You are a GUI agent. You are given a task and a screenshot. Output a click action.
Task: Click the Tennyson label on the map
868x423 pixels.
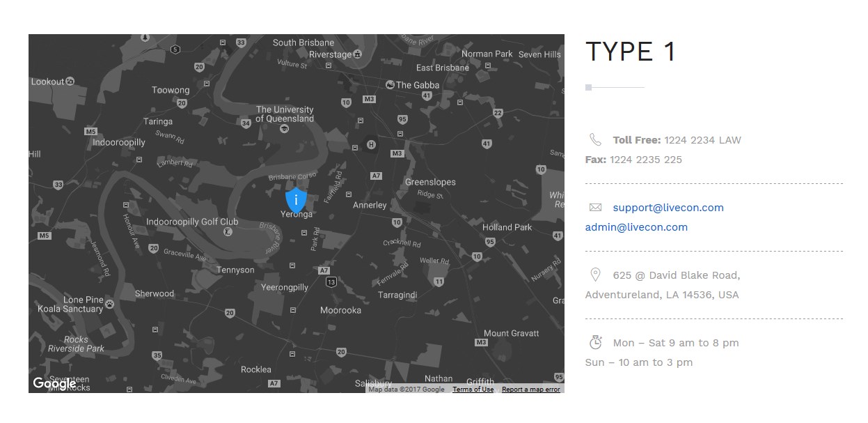235,270
